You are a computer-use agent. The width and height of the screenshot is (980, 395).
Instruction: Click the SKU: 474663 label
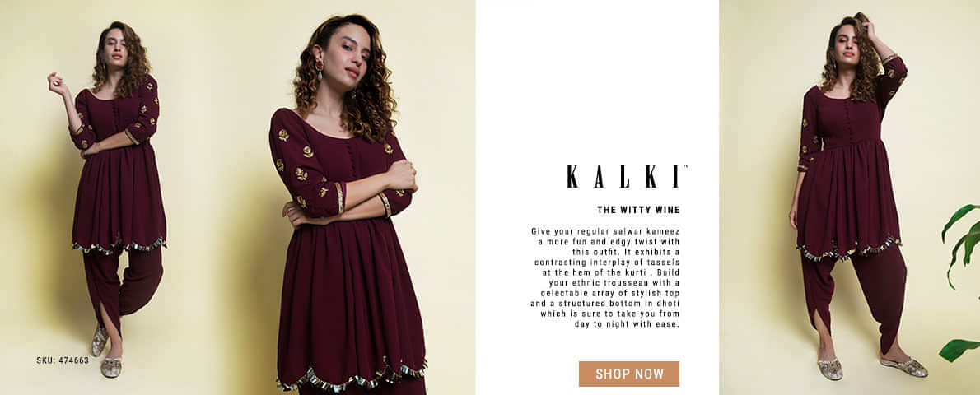(63, 360)
